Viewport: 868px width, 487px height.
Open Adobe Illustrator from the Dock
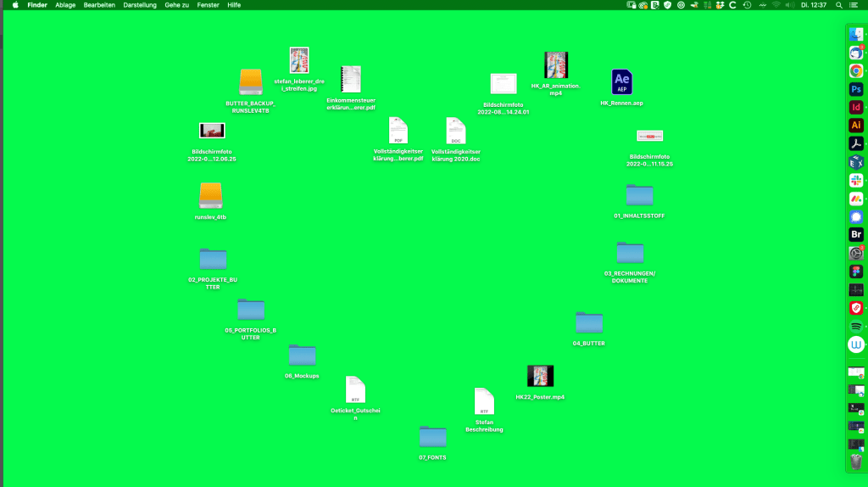856,125
